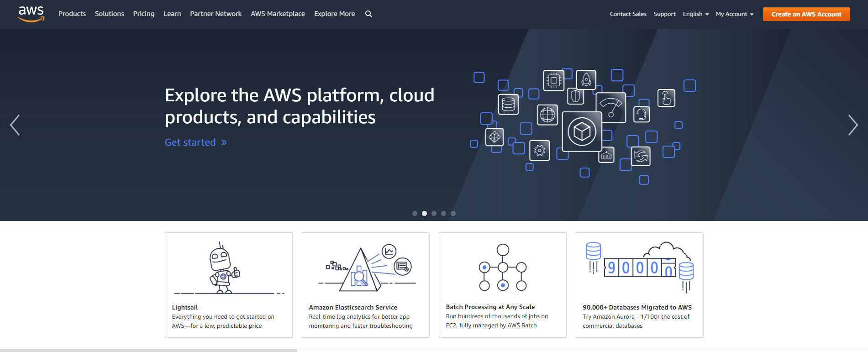Click the small container icon below the cube
Viewport: 868px width, 352px height.
tap(606, 155)
